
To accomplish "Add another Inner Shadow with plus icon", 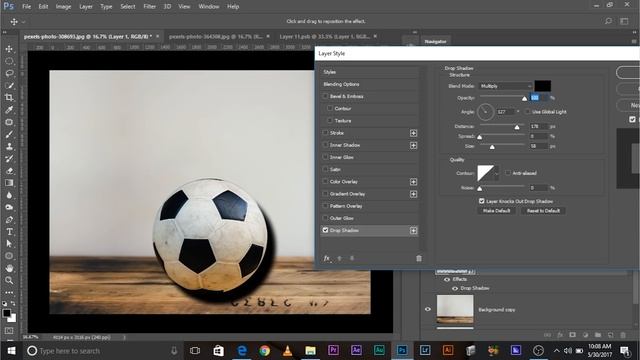I will (x=413, y=145).
